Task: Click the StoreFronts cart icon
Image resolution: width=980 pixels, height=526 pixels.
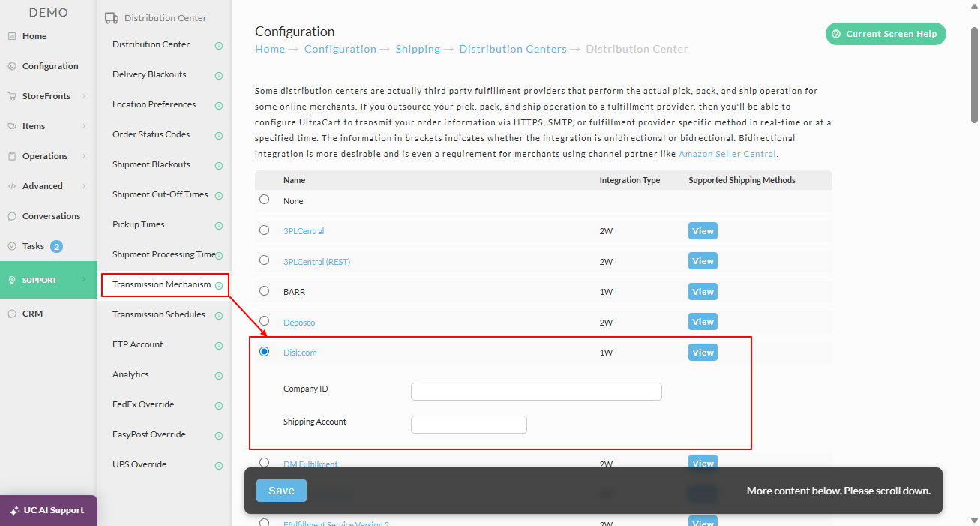Action: click(x=12, y=96)
